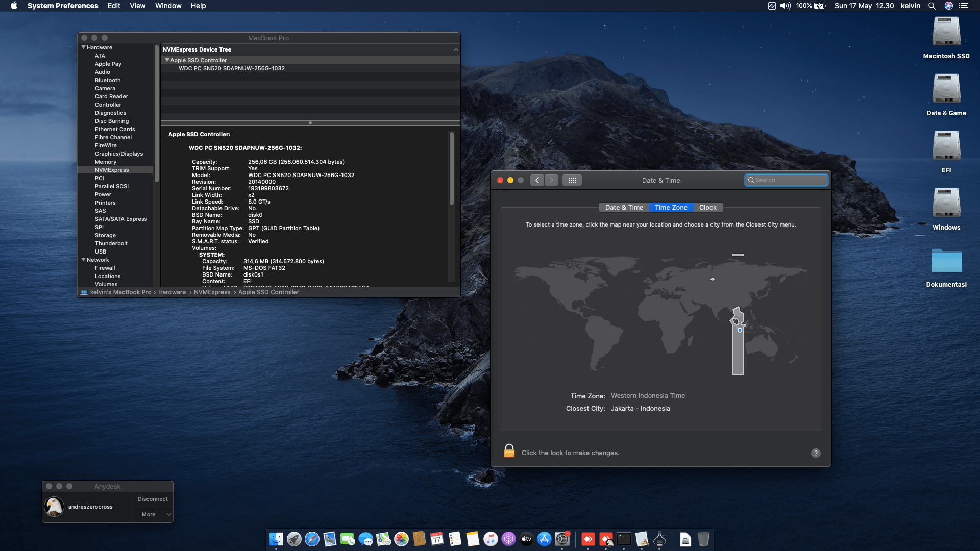Click Disconnect in the Anydesk window
The width and height of the screenshot is (980, 551).
153,499
